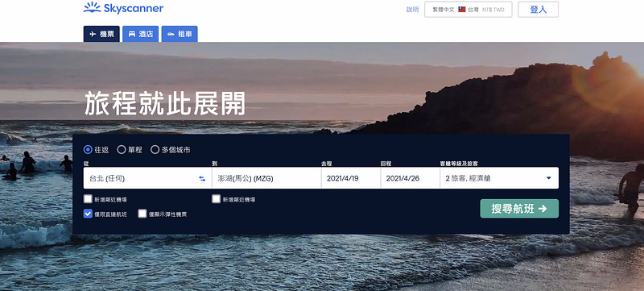Select the 單程 one-way radio button
This screenshot has width=644, height=291.
pos(122,150)
